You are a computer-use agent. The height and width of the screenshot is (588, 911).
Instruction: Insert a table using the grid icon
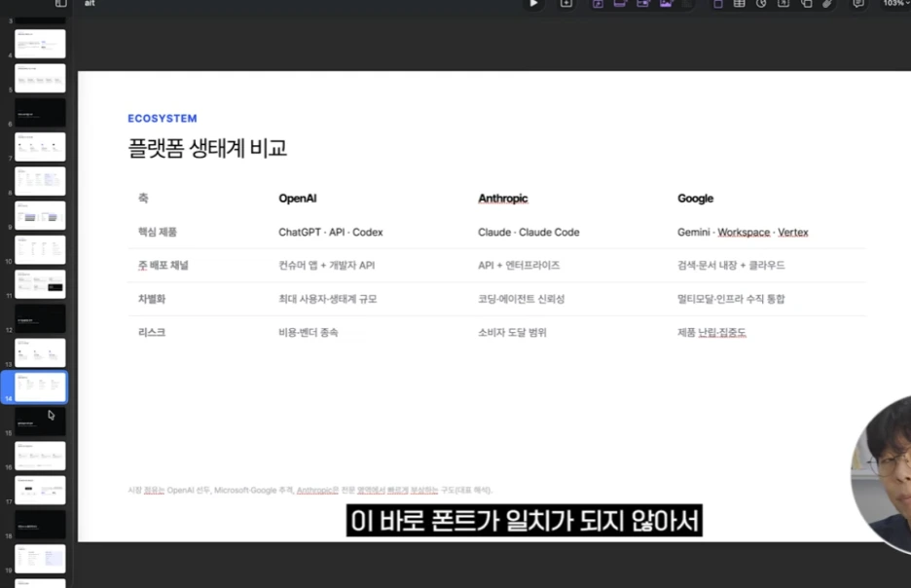click(739, 4)
